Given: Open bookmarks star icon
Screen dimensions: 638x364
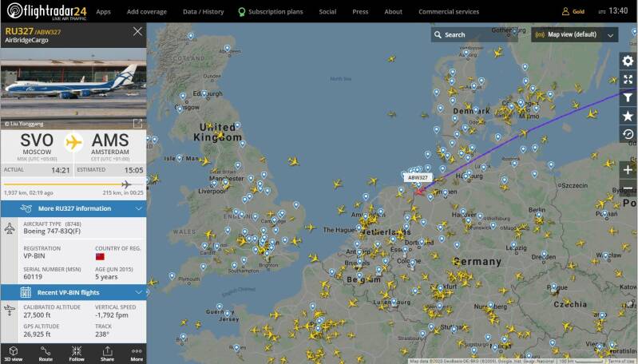Looking at the screenshot, I should (x=628, y=117).
